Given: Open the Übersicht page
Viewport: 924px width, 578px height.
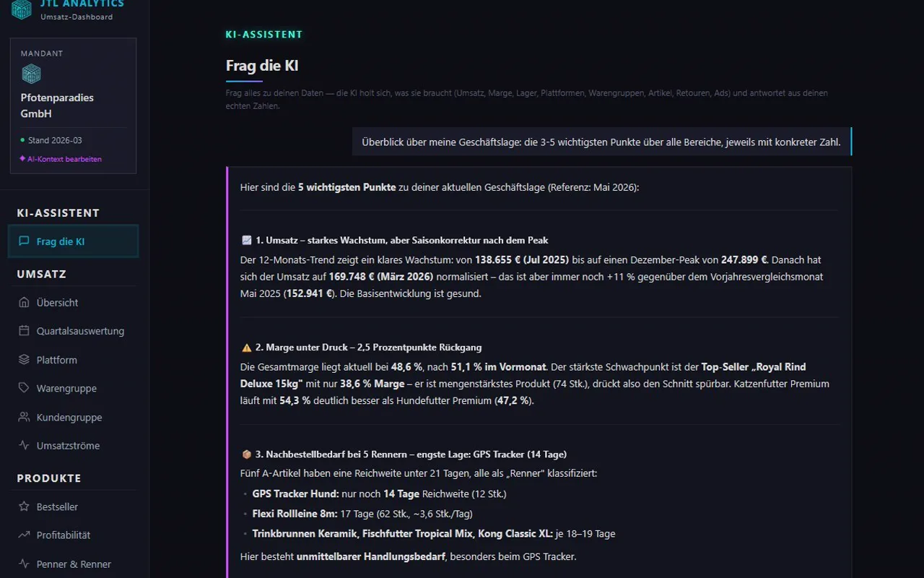Looking at the screenshot, I should click(x=73, y=302).
